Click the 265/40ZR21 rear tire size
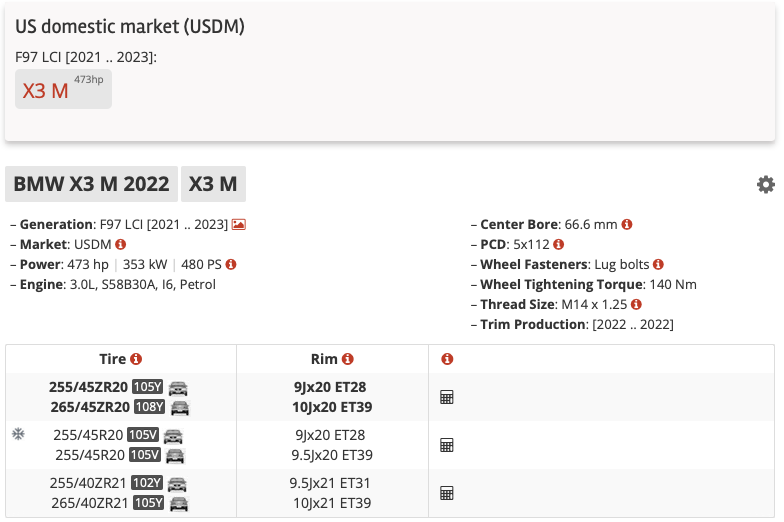Viewport: 784px width, 522px height. coord(88,503)
